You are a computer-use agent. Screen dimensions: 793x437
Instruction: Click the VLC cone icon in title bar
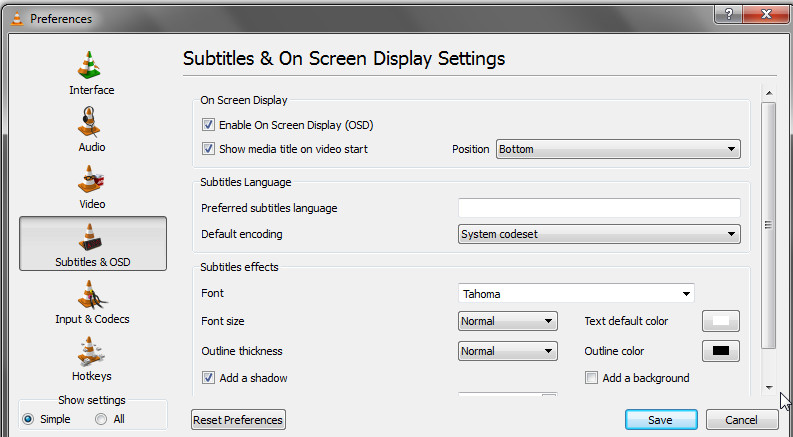point(17,18)
